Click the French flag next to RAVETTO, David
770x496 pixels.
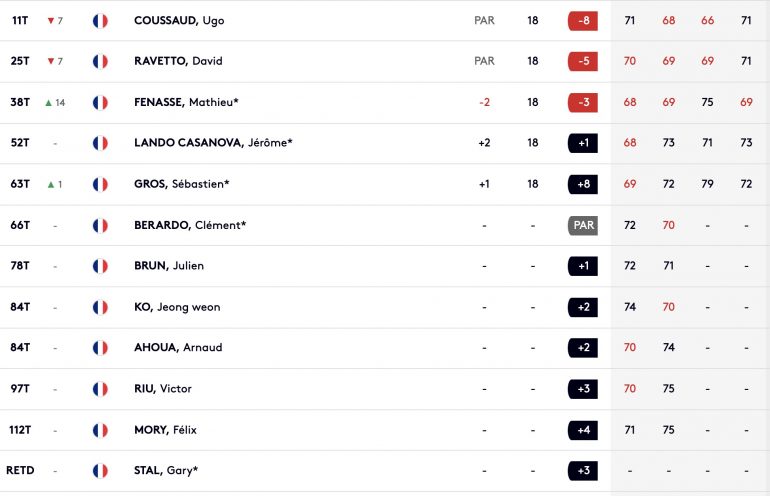(x=100, y=61)
